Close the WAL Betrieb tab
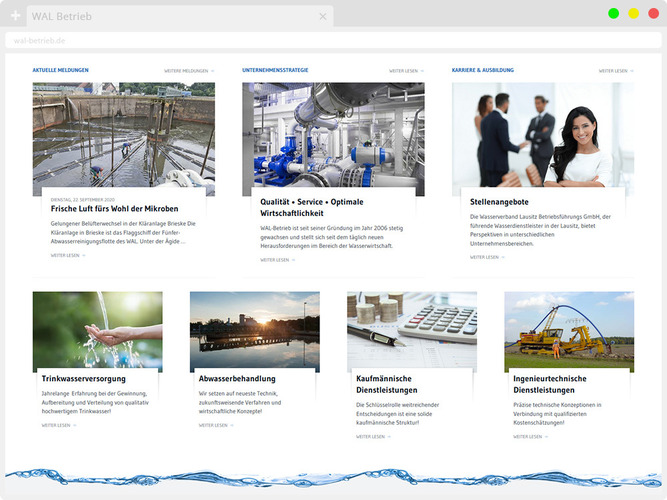 pos(323,16)
